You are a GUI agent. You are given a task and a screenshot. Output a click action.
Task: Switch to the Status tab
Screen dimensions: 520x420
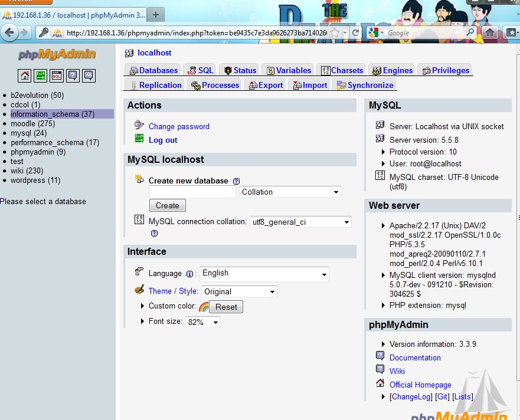[x=240, y=70]
